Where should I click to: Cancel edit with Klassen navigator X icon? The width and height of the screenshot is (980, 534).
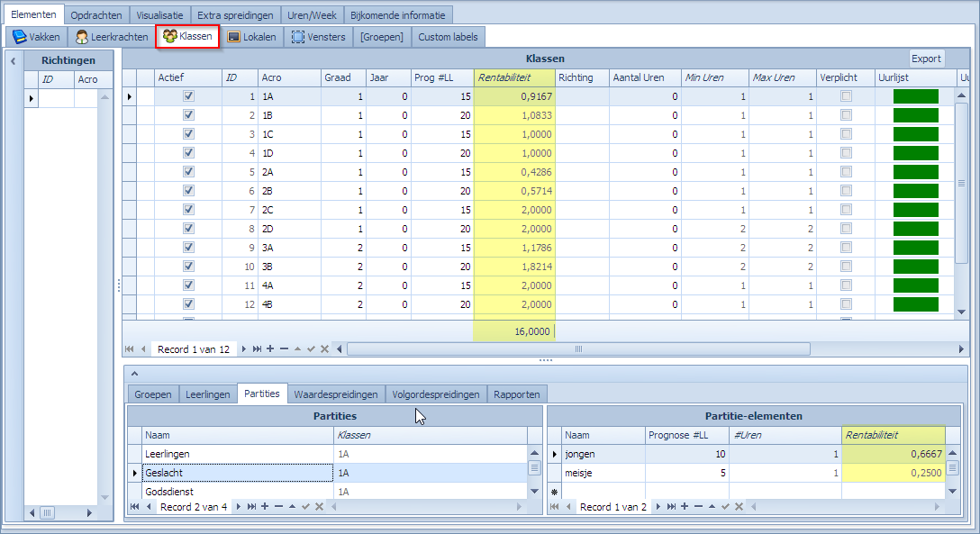[324, 349]
